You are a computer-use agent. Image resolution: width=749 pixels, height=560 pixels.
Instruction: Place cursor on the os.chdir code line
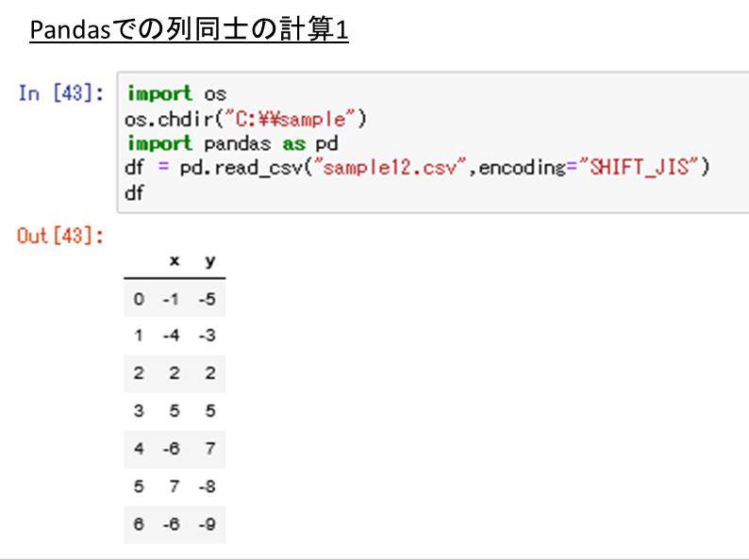(x=245, y=119)
